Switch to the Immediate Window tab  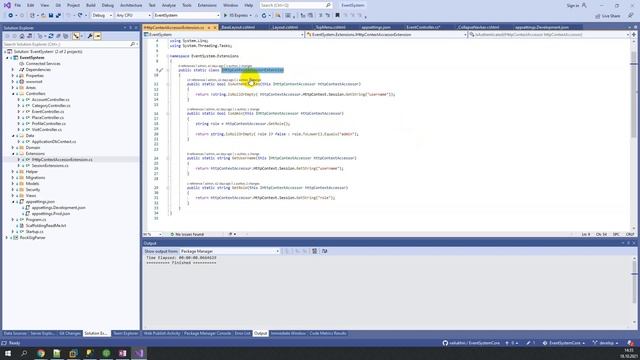288,333
